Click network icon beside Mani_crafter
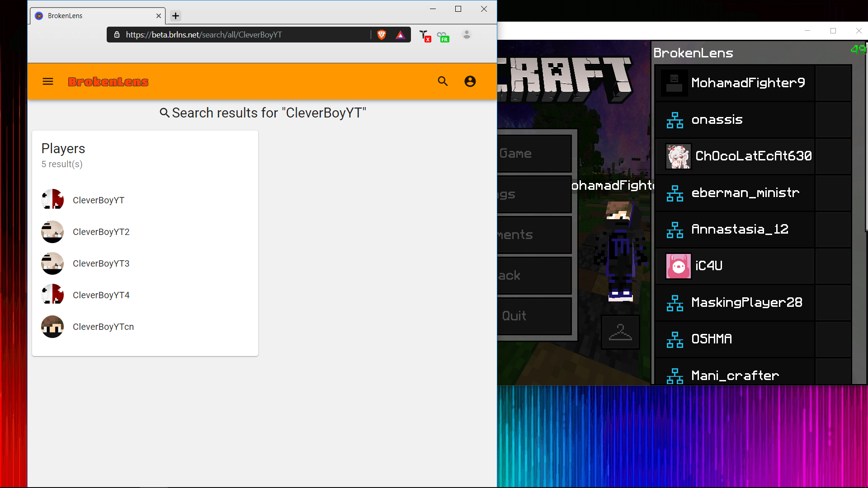 [675, 376]
